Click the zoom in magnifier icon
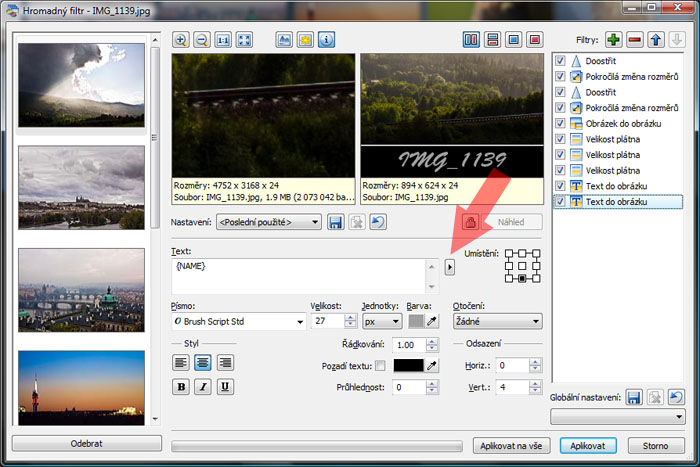Image resolution: width=700 pixels, height=467 pixels. tap(181, 40)
